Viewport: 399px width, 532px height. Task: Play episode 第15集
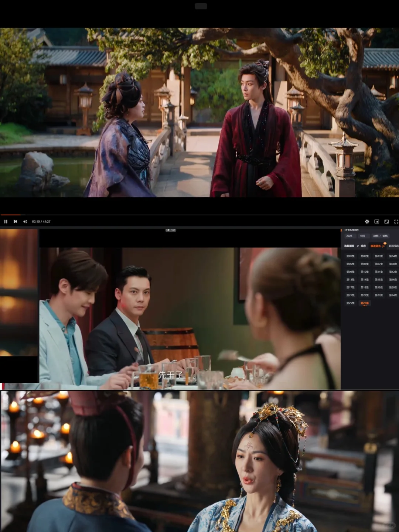379,280
